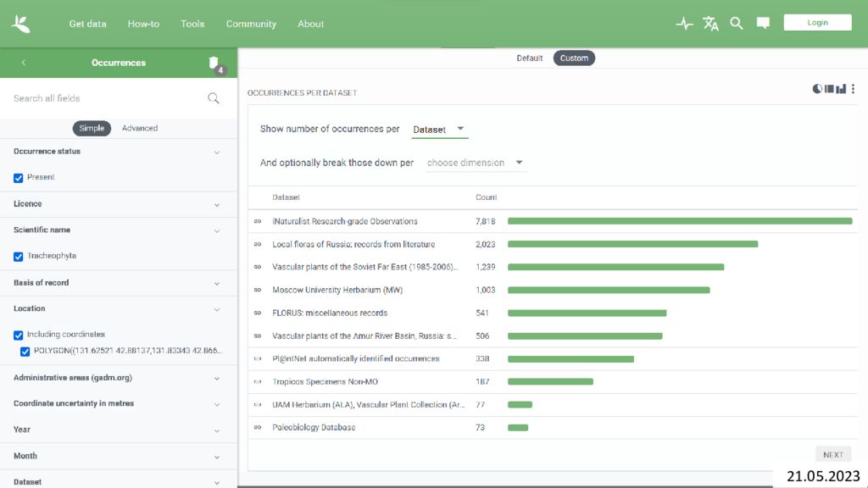Open the system health pulse icon

pos(684,23)
